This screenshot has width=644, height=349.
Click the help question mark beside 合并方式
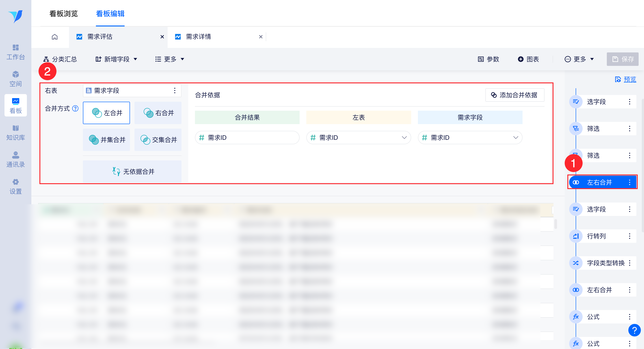point(75,108)
